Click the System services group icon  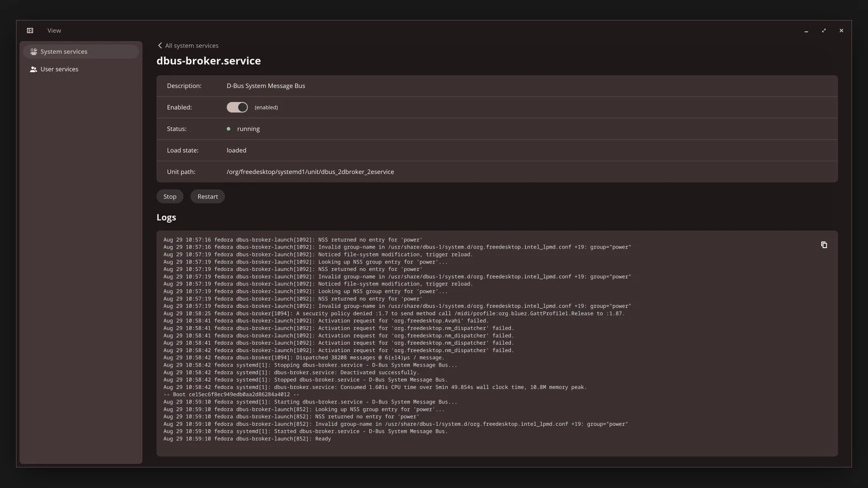tap(34, 51)
